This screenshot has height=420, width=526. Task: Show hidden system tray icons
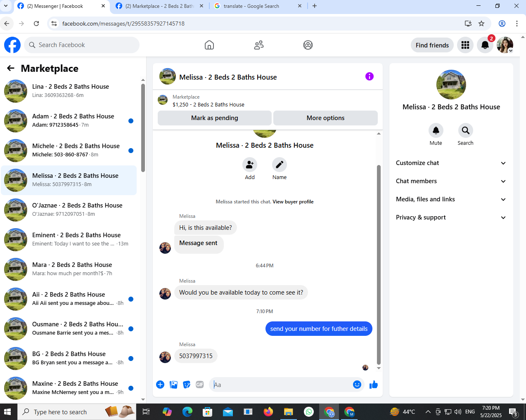428,412
